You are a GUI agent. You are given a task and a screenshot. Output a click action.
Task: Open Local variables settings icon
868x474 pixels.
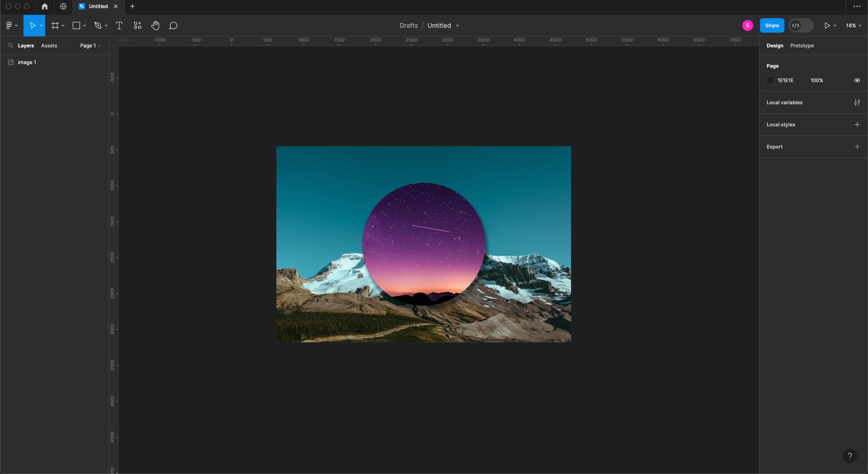857,102
